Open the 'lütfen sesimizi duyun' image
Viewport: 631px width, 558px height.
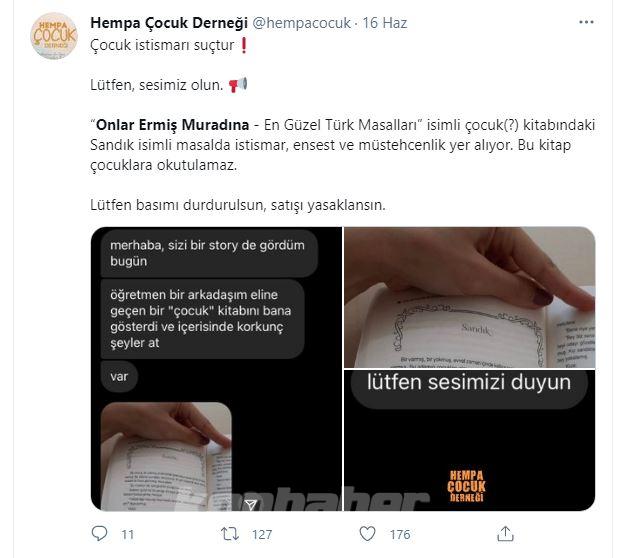pos(470,441)
